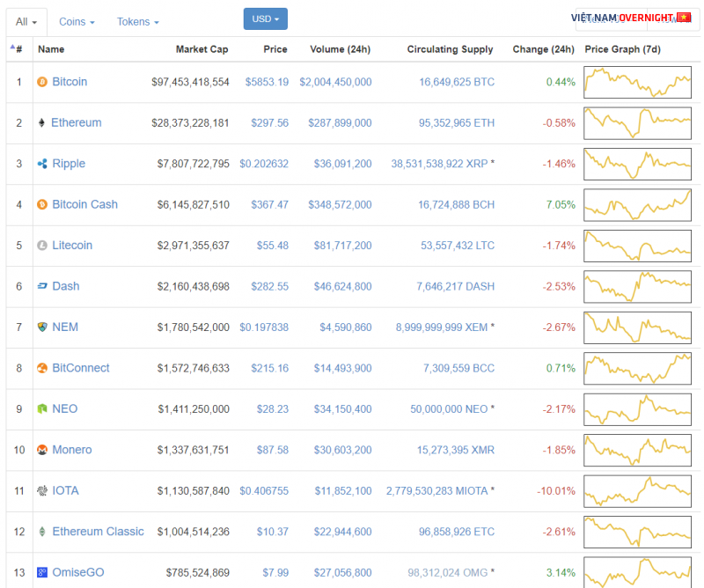The width and height of the screenshot is (704, 588).
Task: Open NEM 7-day price graph
Action: point(637,327)
